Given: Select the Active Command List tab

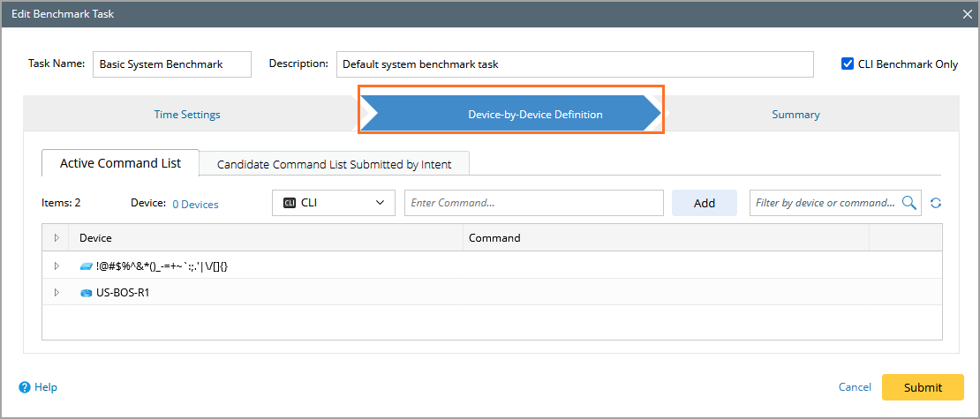Looking at the screenshot, I should (120, 163).
